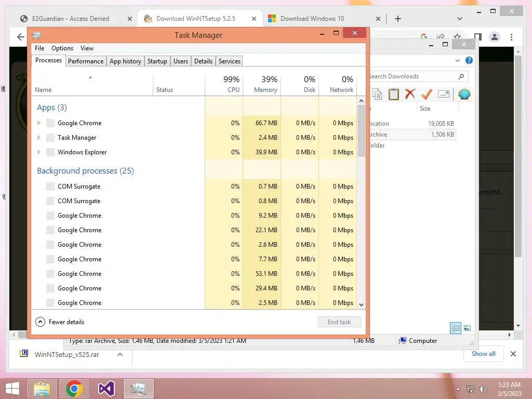Click Chrome page vertical scrollbar
This screenshot has height=399, width=532.
[x=518, y=156]
